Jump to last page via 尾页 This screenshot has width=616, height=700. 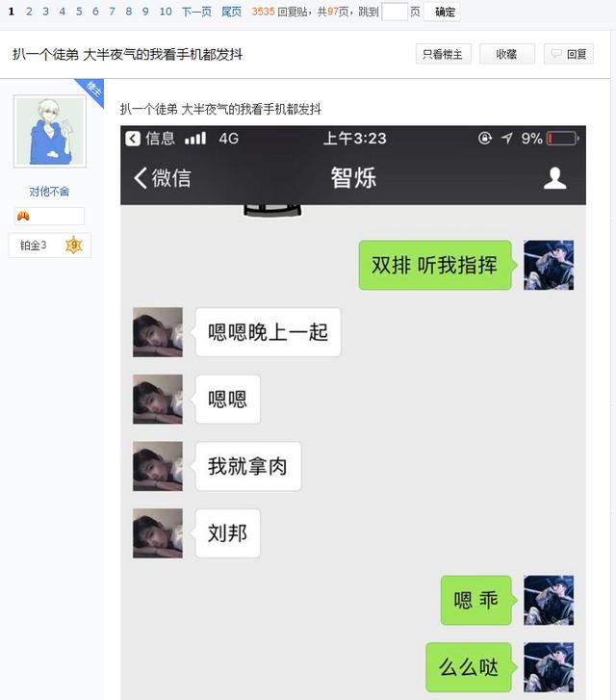231,12
